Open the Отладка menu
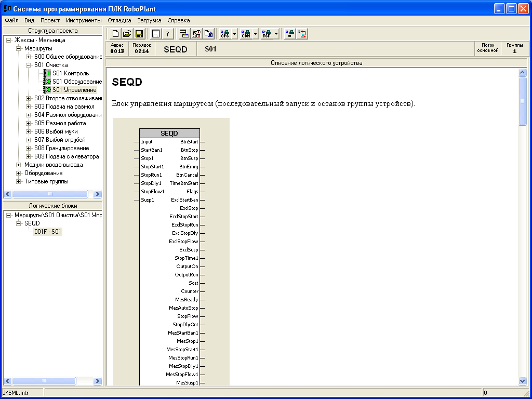 [x=119, y=20]
